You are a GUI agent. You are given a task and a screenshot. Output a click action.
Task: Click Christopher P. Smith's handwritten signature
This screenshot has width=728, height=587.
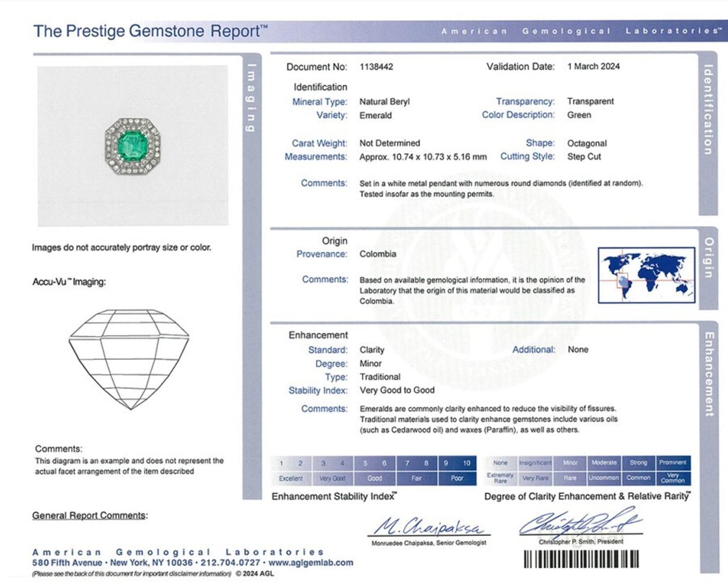coord(581,522)
